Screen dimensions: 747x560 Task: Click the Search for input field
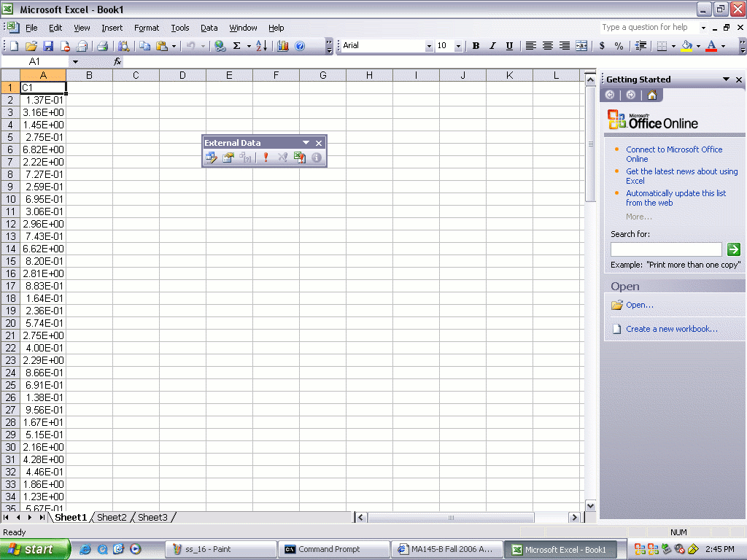click(x=666, y=249)
